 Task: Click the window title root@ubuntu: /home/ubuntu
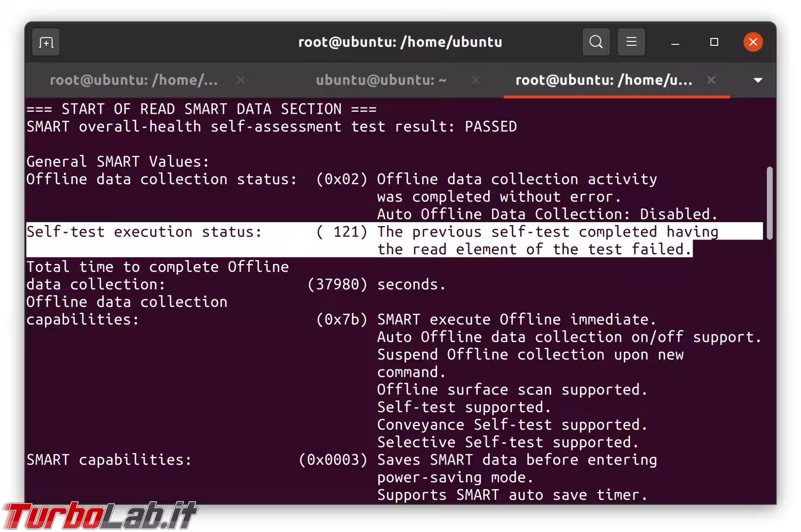[400, 42]
